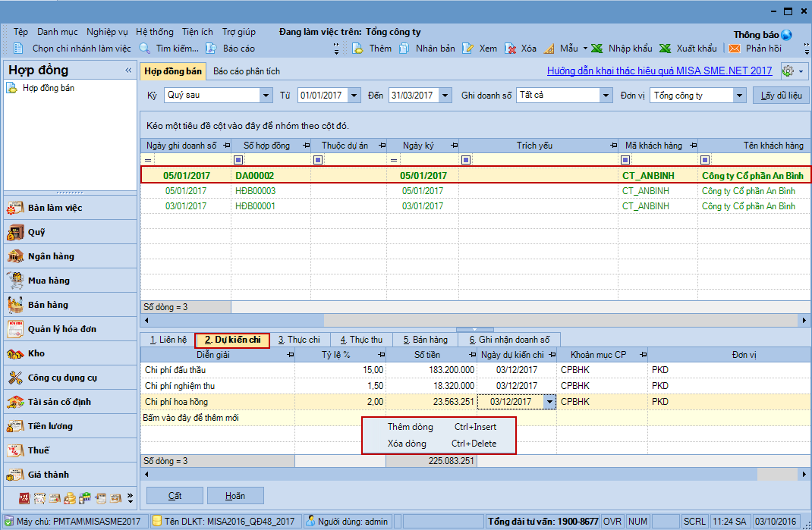The width and height of the screenshot is (812, 530).
Task: Click the Nhập khẩu Excel import icon
Action: (x=597, y=49)
